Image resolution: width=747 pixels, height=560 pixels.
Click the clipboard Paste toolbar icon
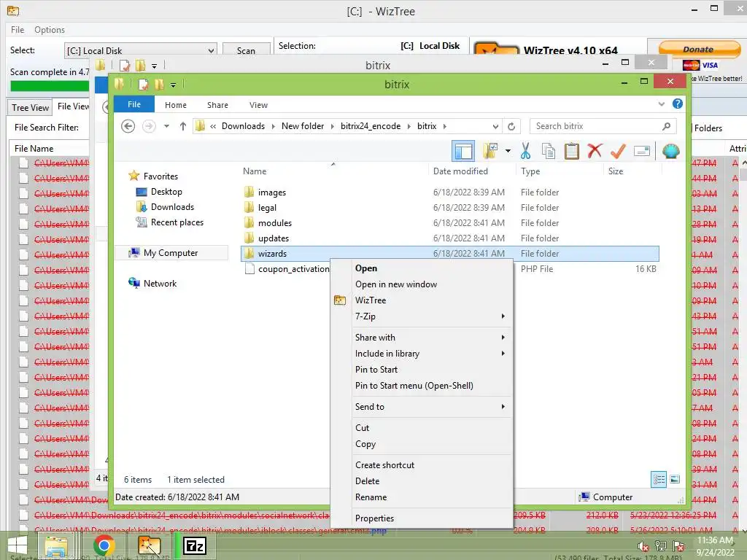[572, 152]
